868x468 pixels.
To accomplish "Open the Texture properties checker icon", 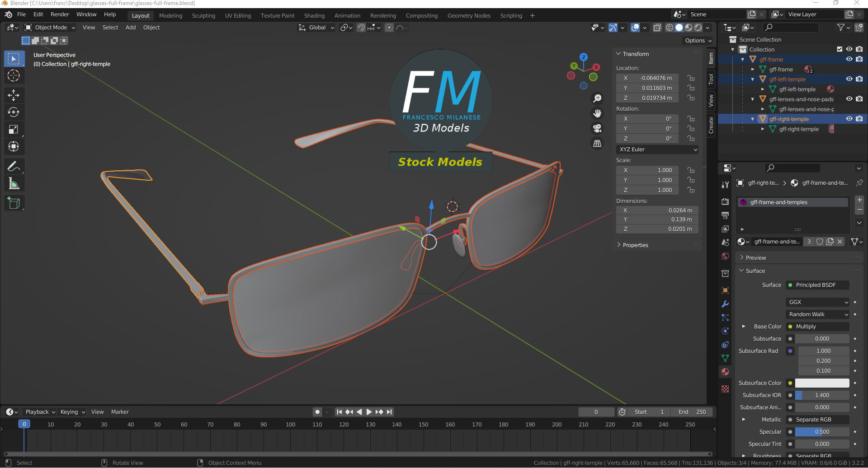I will pos(725,389).
